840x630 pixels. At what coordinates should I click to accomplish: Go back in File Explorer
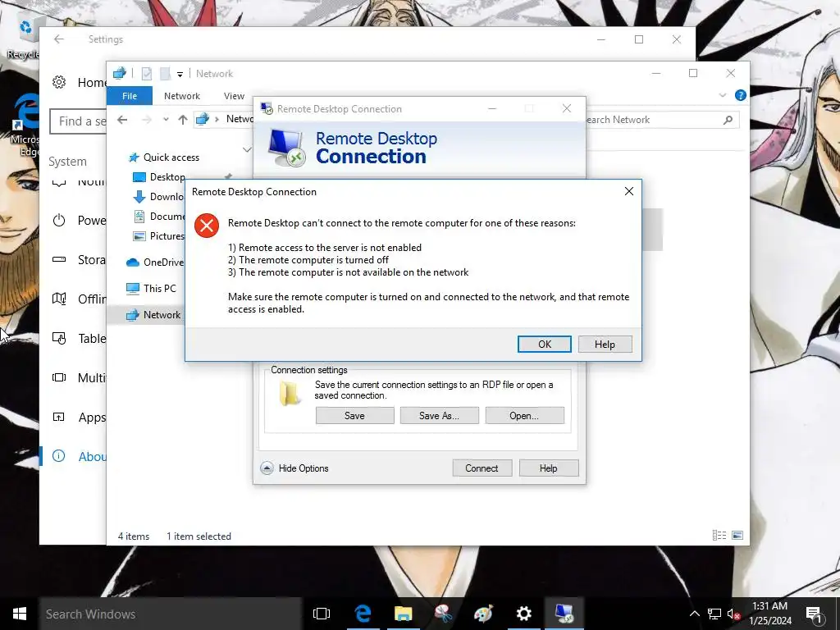122,120
